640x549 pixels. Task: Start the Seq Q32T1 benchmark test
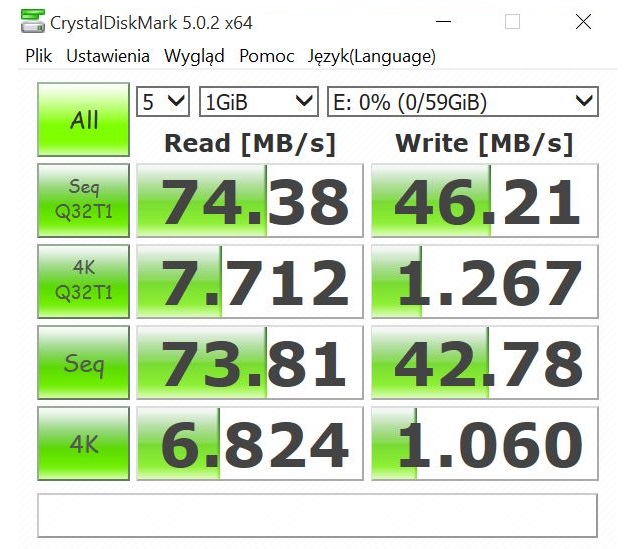pos(84,200)
